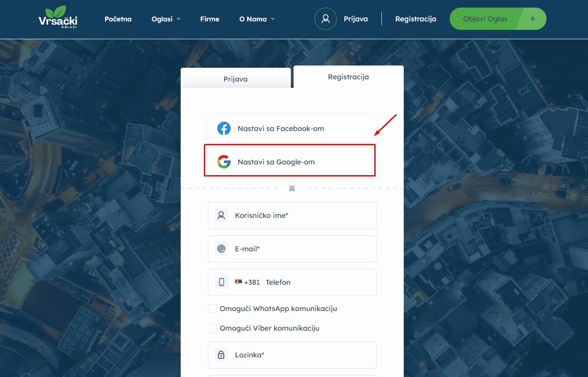The height and width of the screenshot is (377, 588).
Task: Click the Prijava link in header
Action: [x=356, y=19]
